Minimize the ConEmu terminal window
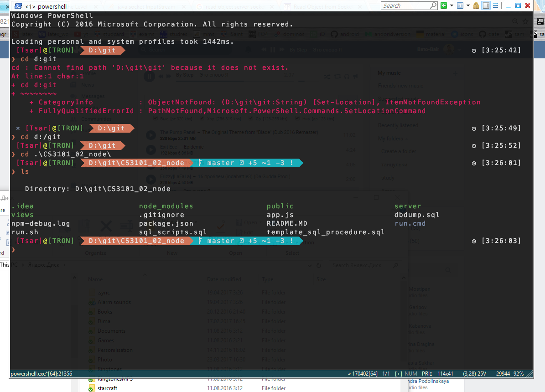Screen dimensions: 545x392 click(509, 6)
